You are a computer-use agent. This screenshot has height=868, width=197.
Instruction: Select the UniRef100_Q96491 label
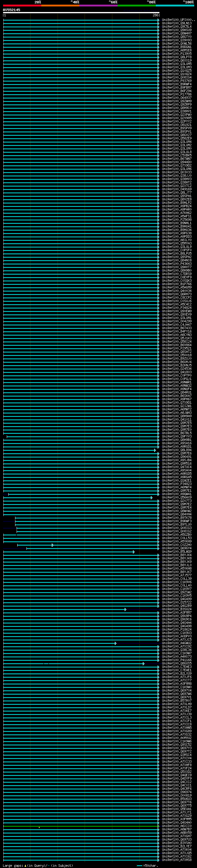tap(176, 457)
